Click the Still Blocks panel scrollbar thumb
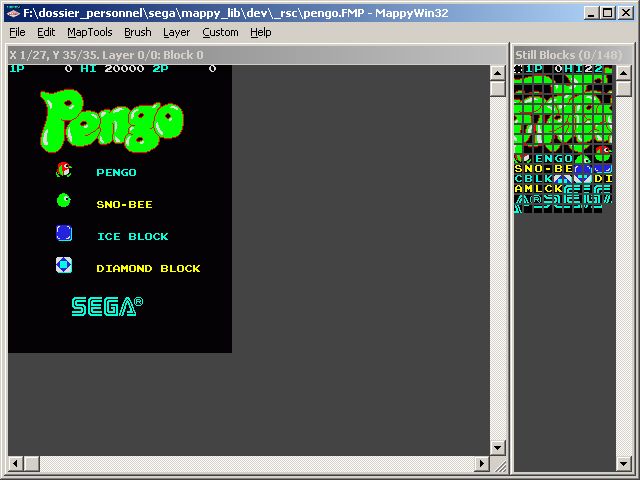This screenshot has width=640, height=480. tap(624, 89)
